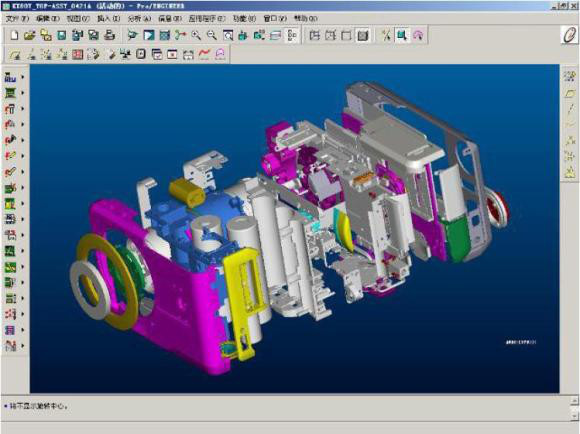Open the 视图(V) menu
Viewport: 580px width, 434px height.
pos(78,18)
